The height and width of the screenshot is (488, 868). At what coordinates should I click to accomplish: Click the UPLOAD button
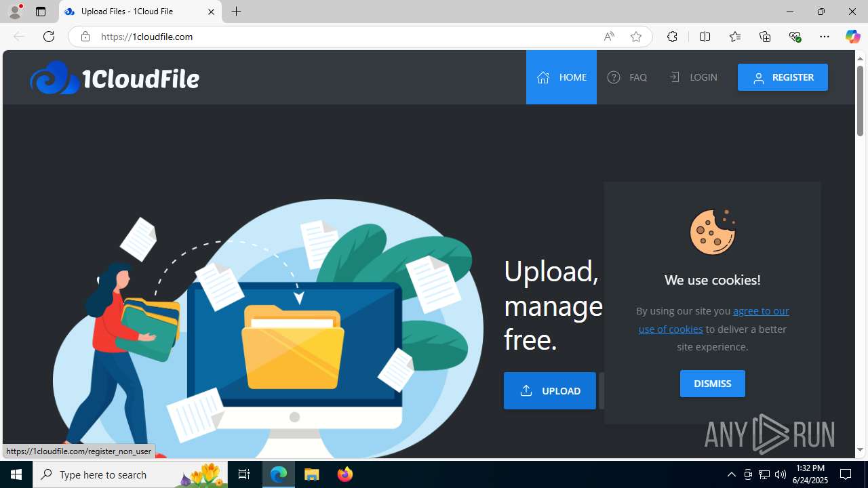click(550, 390)
